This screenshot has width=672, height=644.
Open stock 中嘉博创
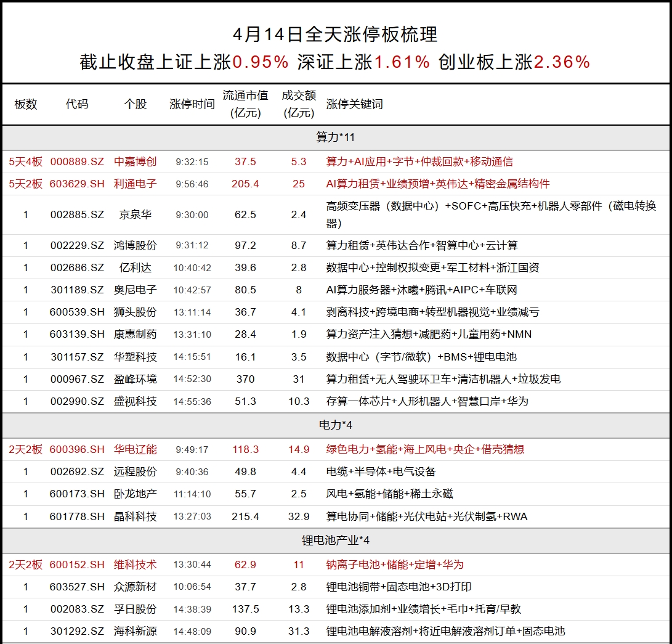pyautogui.click(x=136, y=162)
